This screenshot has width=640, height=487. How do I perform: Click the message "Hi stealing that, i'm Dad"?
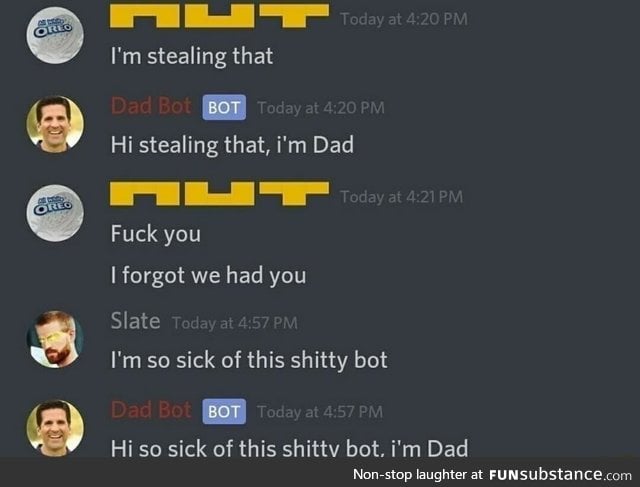pos(232,145)
